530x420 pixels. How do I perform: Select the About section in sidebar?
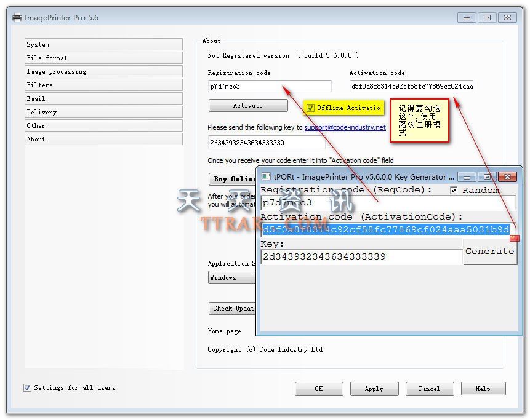[x=103, y=139]
